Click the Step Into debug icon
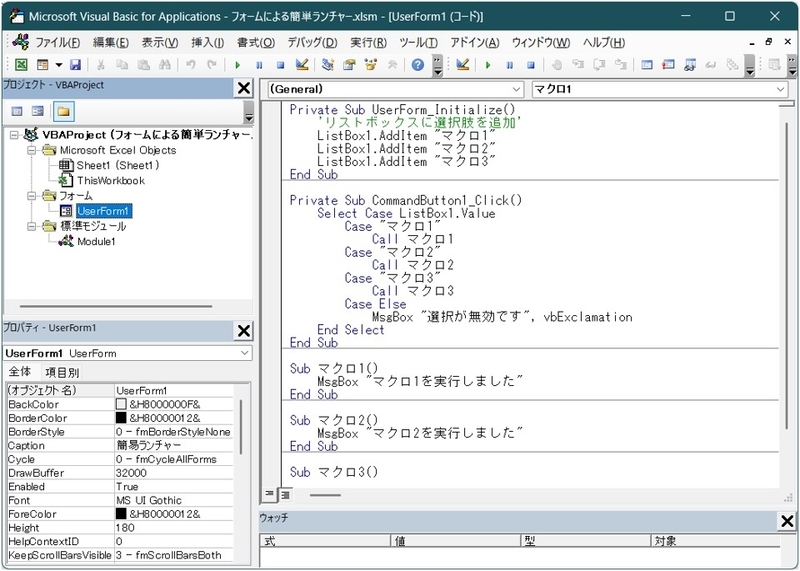This screenshot has height=571, width=800. [578, 65]
